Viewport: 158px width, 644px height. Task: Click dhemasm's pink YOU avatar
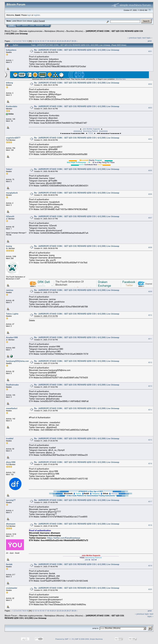(x=15, y=545)
